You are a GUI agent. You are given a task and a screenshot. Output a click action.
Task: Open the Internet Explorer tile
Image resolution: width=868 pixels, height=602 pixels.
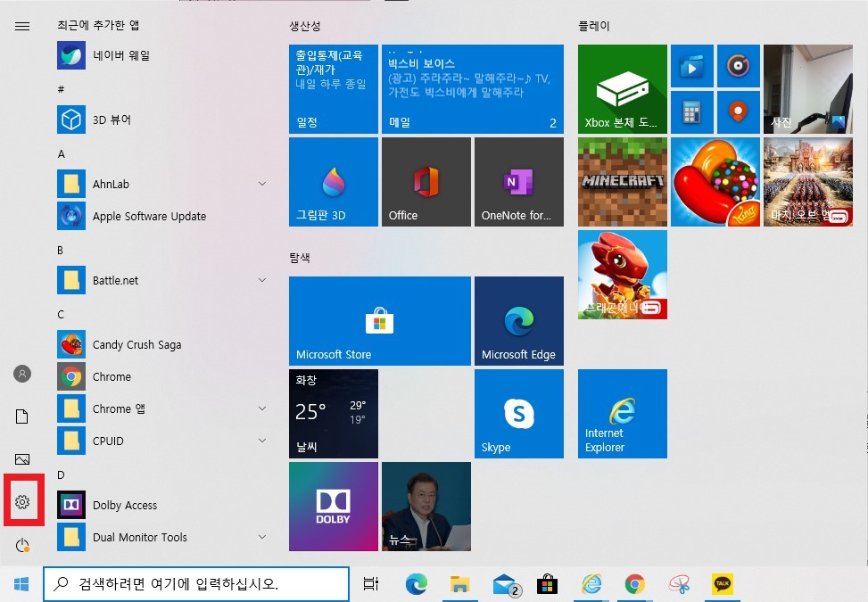622,414
